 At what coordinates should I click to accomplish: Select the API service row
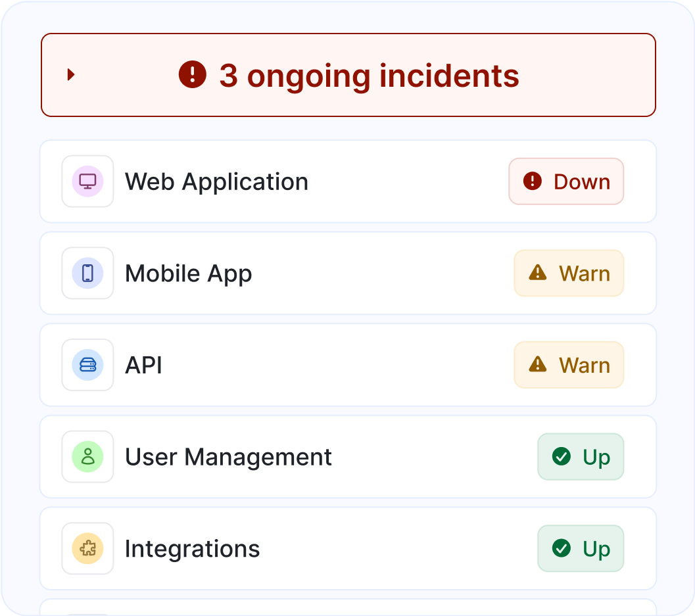(x=296, y=365)
